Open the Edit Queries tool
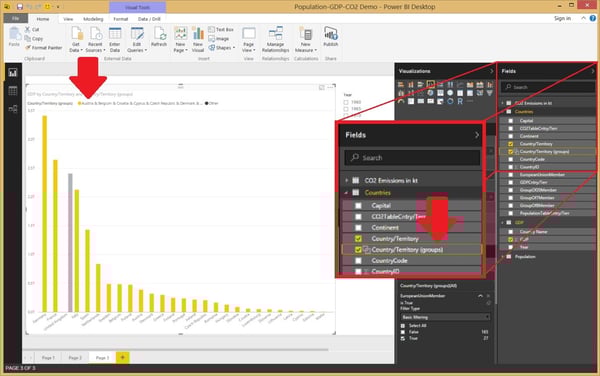Image resolution: width=600 pixels, height=376 pixels. click(137, 39)
